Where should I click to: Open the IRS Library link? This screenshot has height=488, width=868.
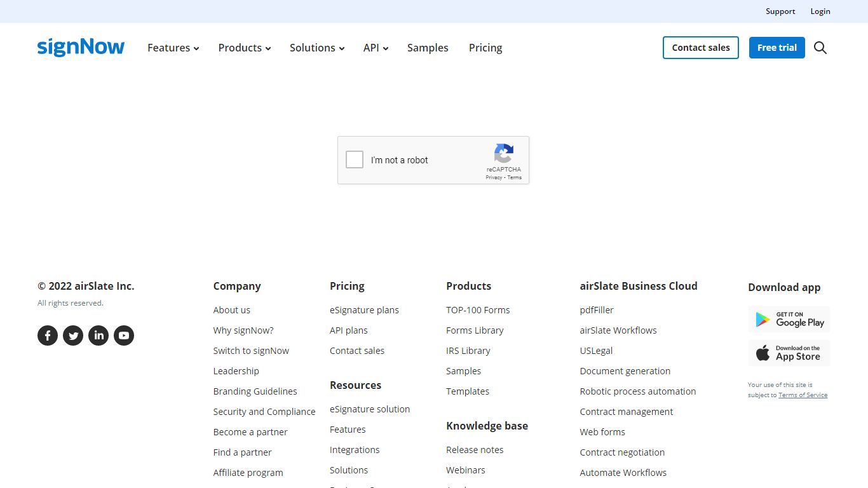(x=468, y=351)
